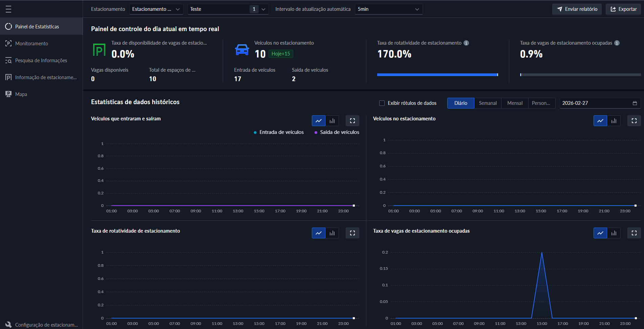Open 'Monitoramento' in the sidebar
This screenshot has height=329, width=644.
tap(31, 44)
